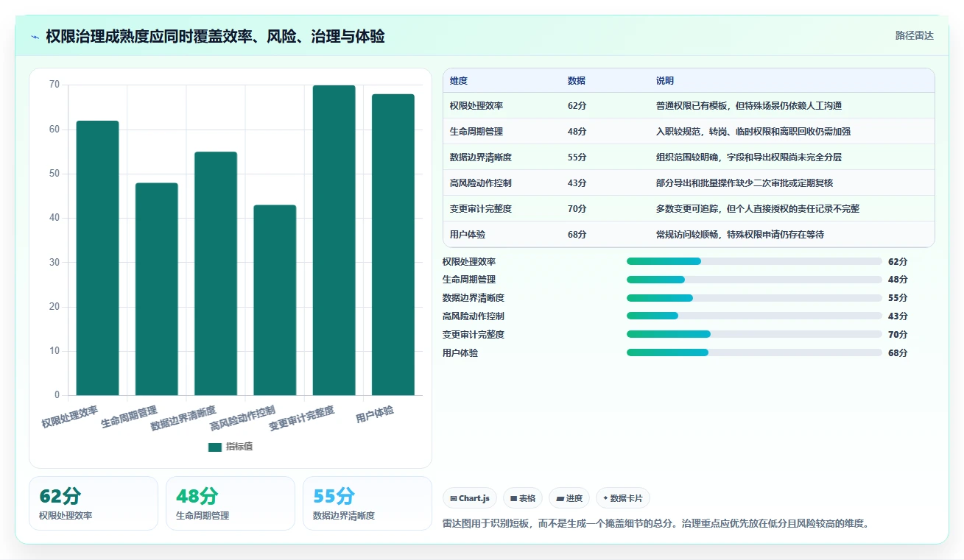Click the 数据边界清晰度 progress bar
This screenshot has height=560, width=964.
[754, 298]
